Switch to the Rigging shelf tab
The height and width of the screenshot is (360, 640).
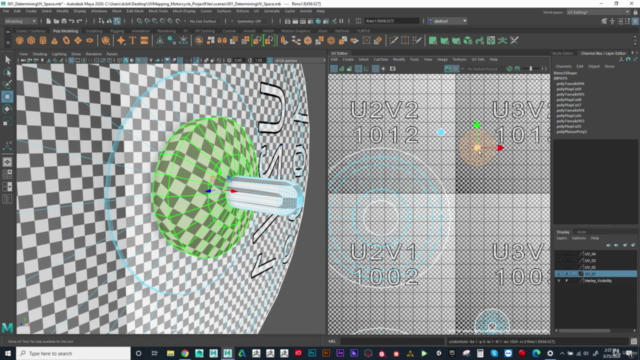[117, 31]
